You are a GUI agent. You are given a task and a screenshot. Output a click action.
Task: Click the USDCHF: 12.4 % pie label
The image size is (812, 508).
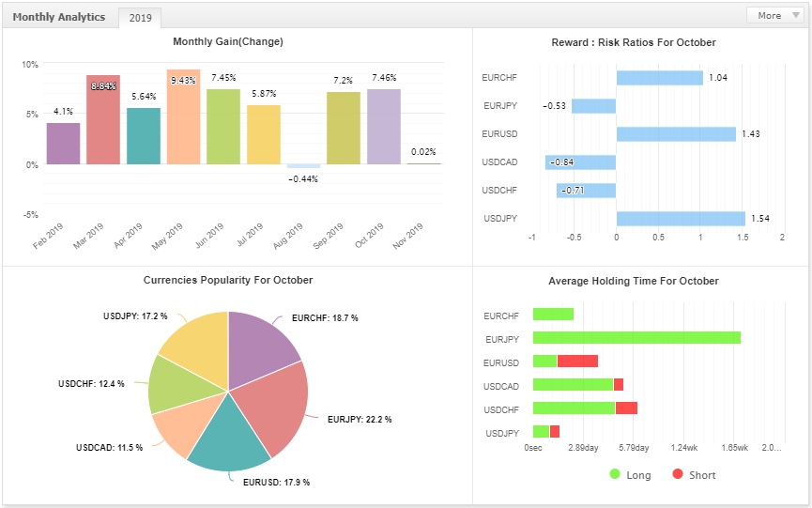[91, 384]
